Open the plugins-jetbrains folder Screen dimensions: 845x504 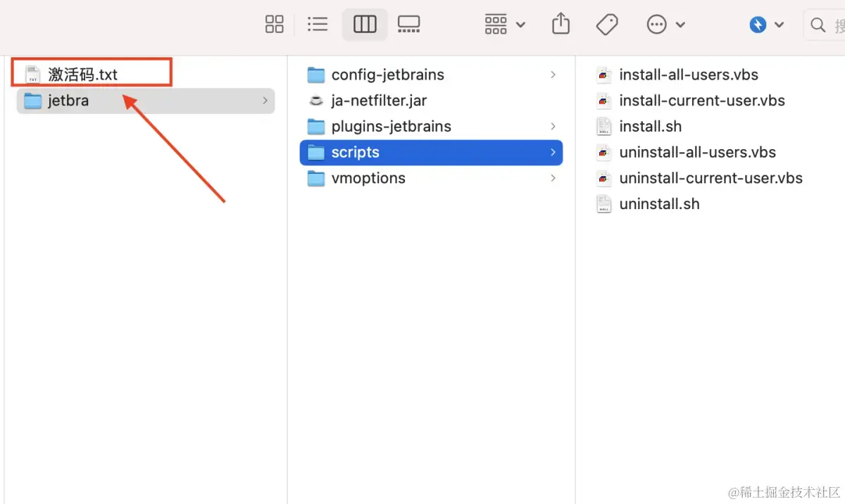[x=392, y=127]
